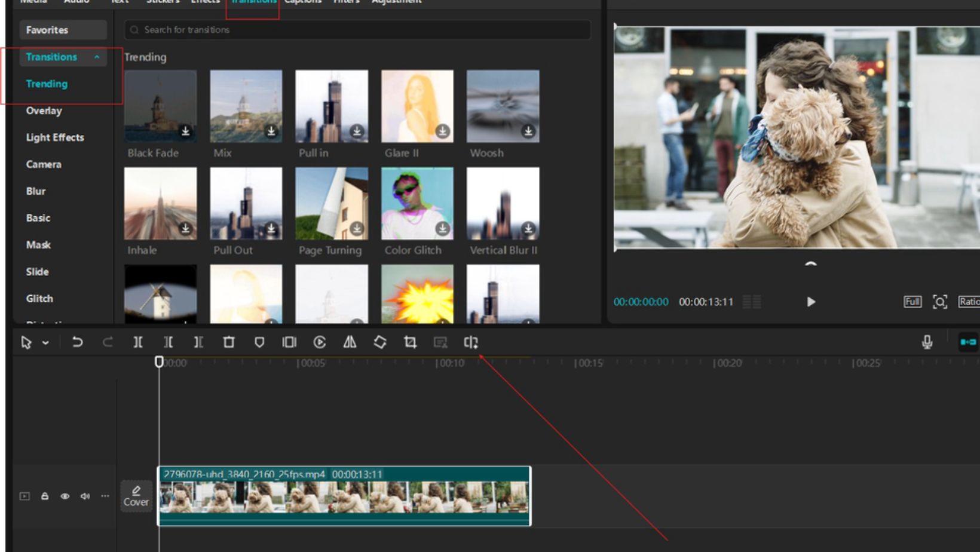Preview the Page Turning transition thumbnail
Image resolution: width=980 pixels, height=552 pixels.
[332, 204]
